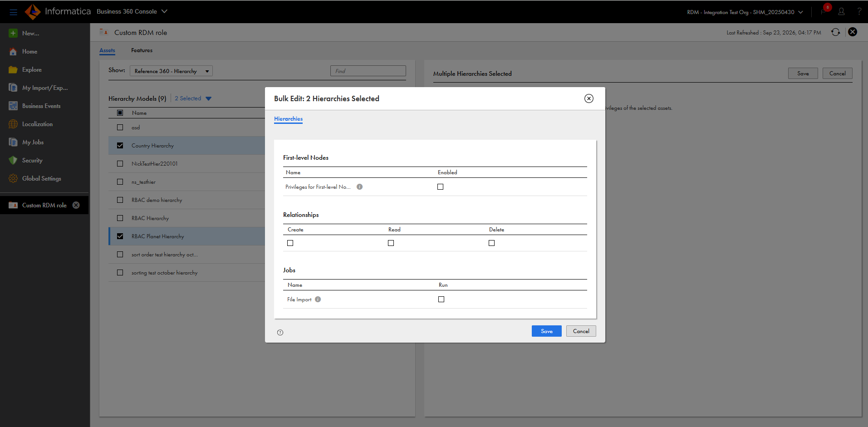Show info for File Import job

coord(318,299)
